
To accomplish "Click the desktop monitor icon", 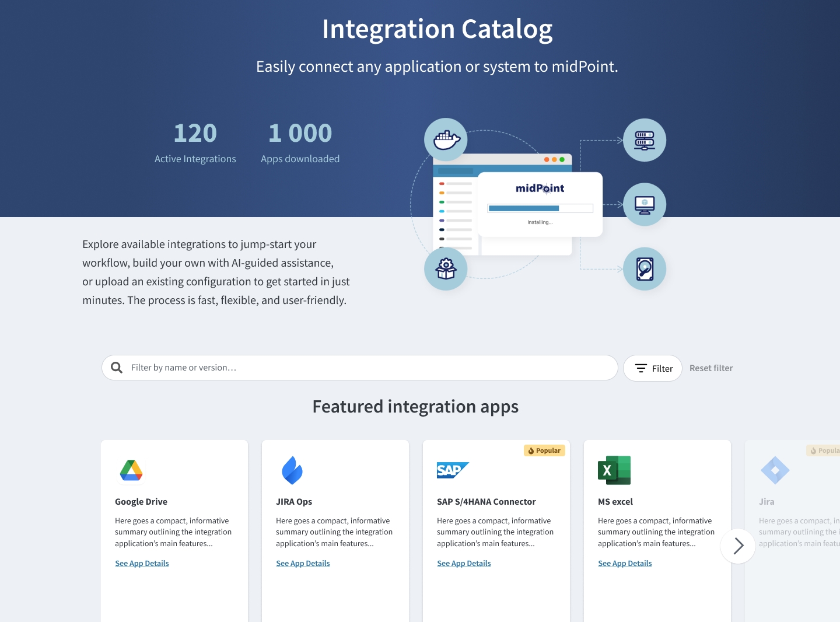I will pos(645,205).
